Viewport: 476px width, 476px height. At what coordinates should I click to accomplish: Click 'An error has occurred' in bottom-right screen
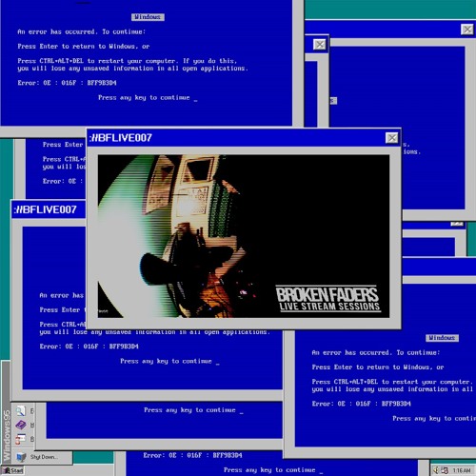tap(376, 352)
